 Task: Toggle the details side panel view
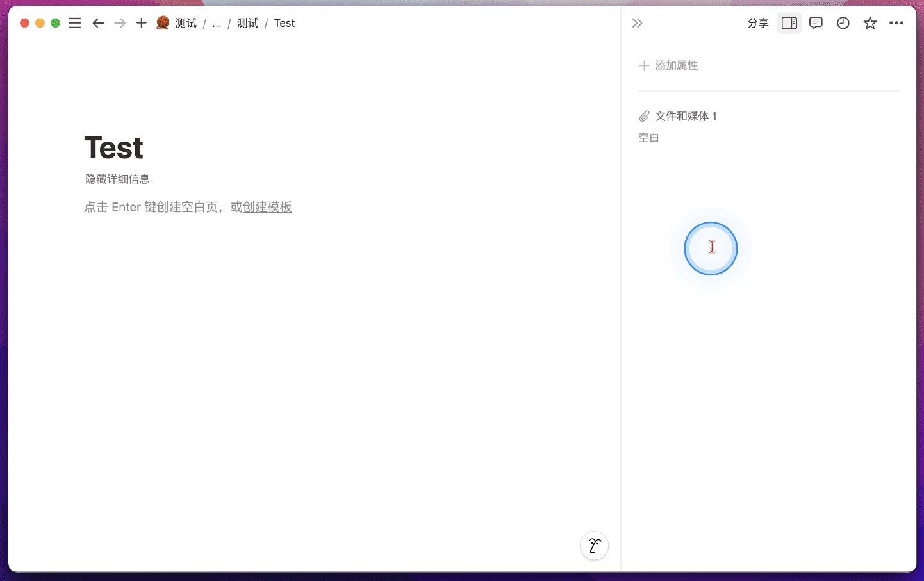(789, 23)
